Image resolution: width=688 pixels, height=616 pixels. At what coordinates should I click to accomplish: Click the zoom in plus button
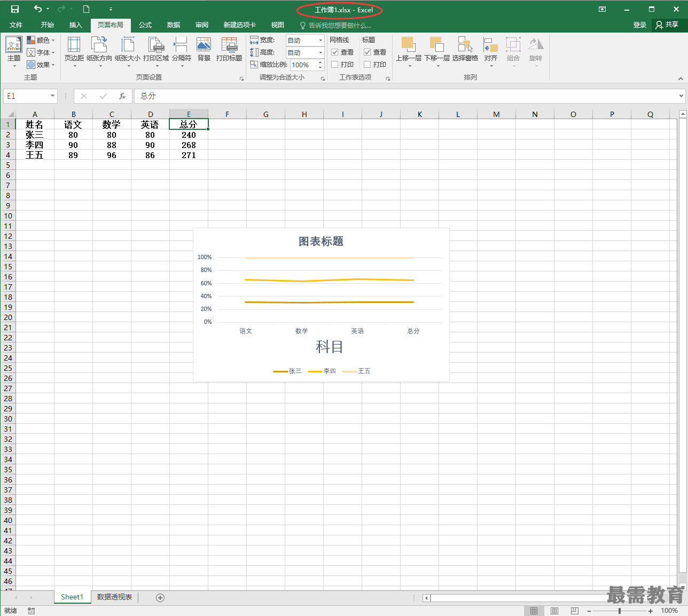(651, 611)
